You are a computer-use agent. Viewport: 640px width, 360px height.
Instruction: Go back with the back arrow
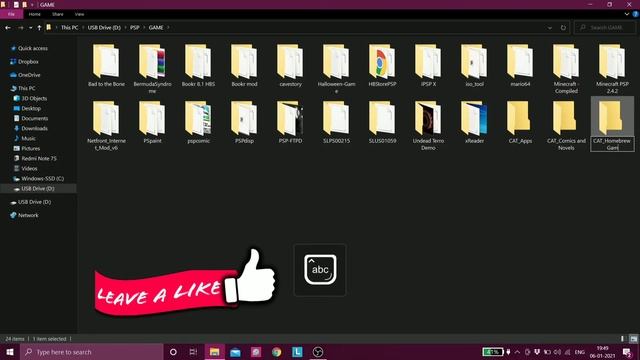[8, 28]
